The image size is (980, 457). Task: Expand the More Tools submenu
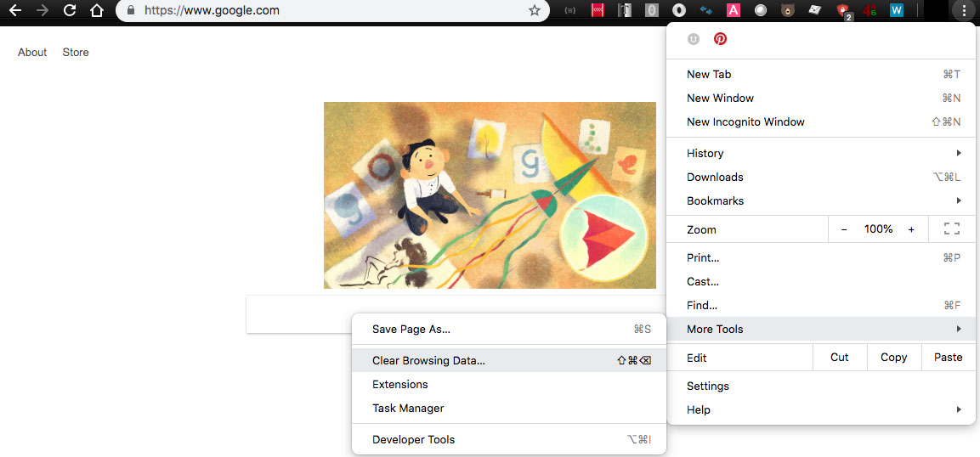click(x=821, y=329)
